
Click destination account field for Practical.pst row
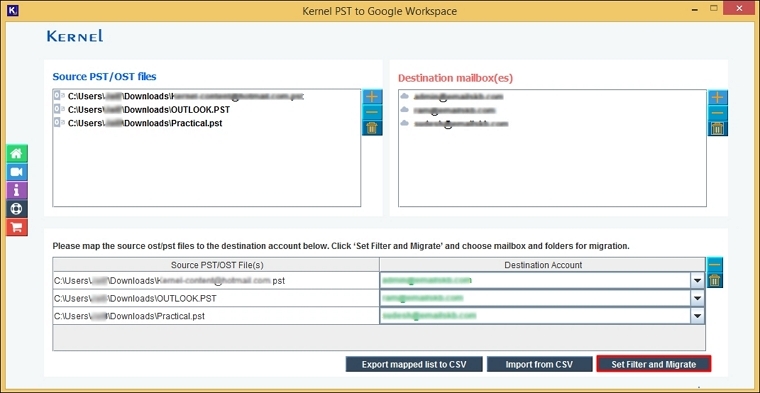tap(536, 316)
